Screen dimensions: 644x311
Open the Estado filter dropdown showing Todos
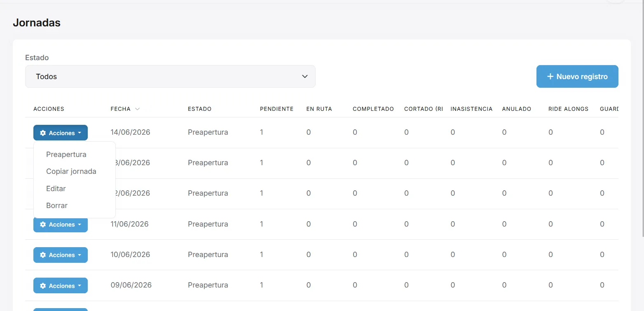170,76
